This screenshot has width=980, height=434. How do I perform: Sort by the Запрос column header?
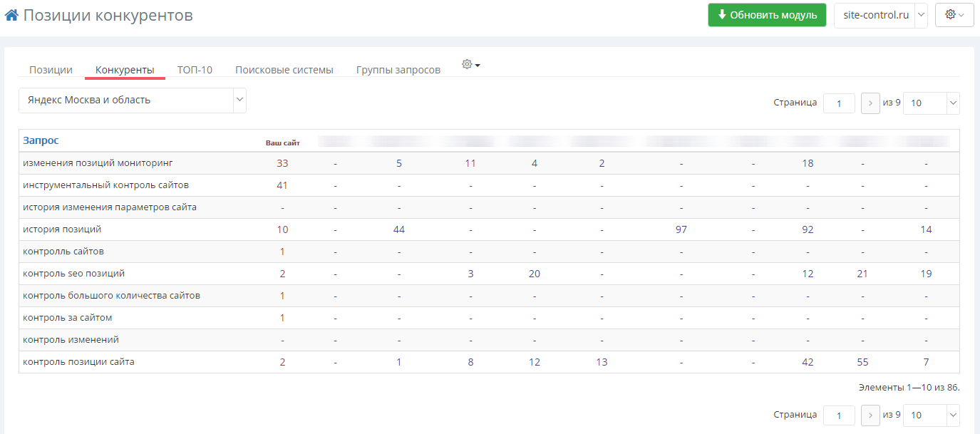41,140
